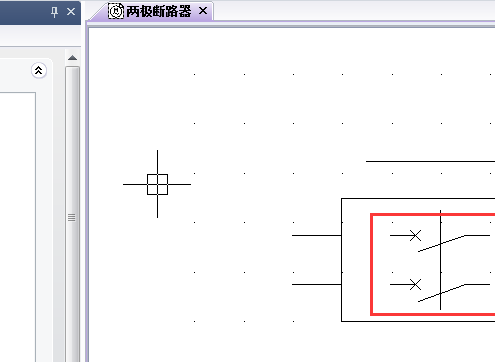Close the left side panel
Screen dimensions: 495x362
[x=71, y=12]
